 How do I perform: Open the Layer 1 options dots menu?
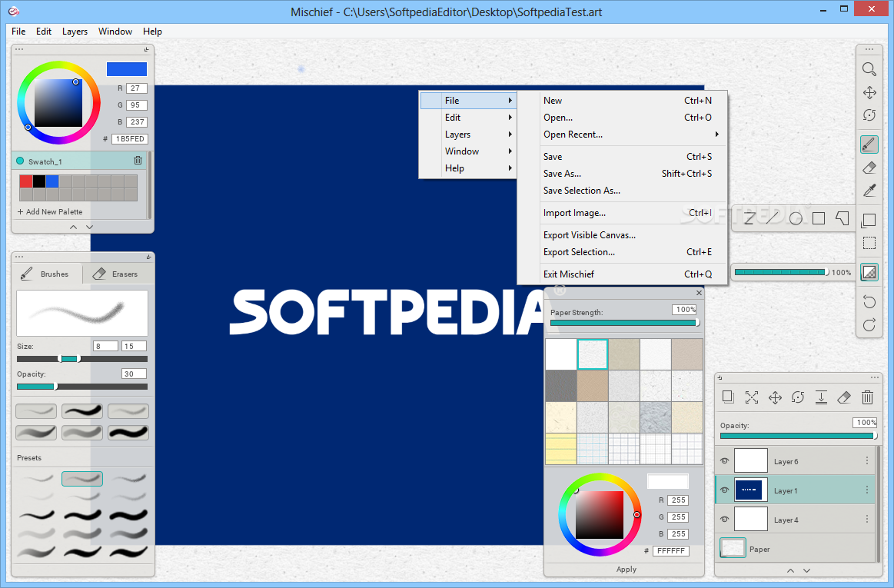[867, 490]
